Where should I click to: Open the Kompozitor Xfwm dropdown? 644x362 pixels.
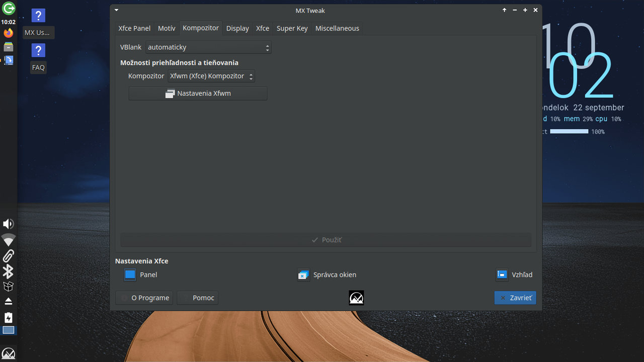point(211,76)
